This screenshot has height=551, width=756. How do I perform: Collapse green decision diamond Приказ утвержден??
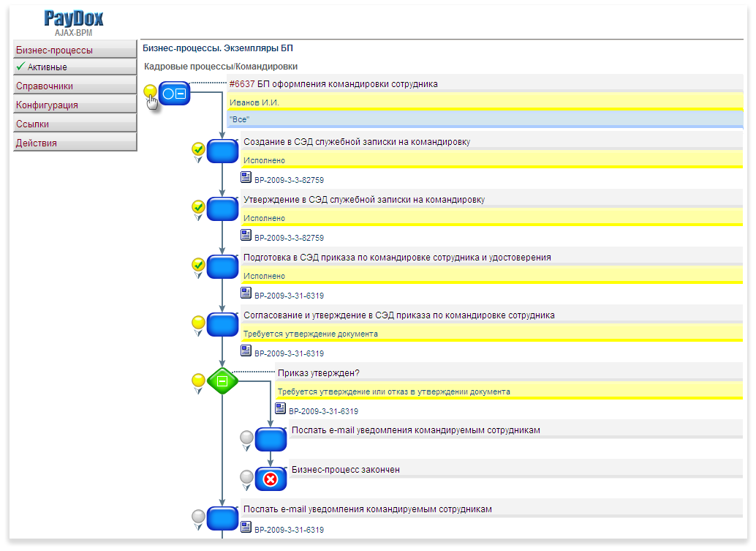(222, 381)
